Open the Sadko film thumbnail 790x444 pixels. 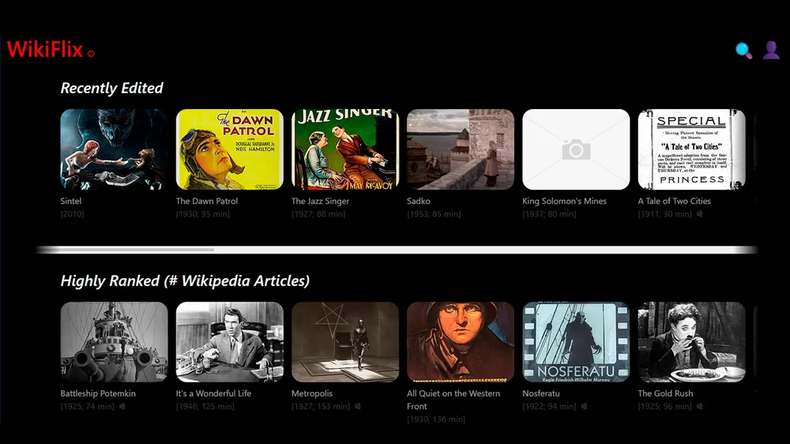(x=460, y=150)
